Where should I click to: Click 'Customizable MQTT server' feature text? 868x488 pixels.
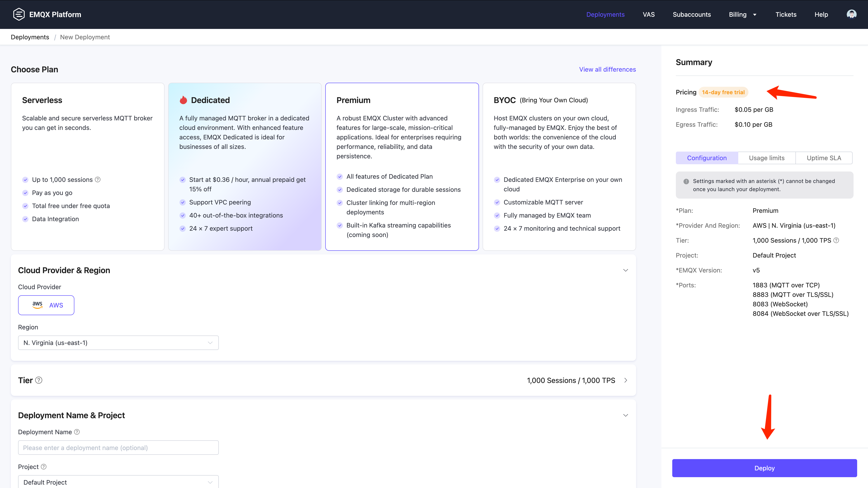coord(543,202)
